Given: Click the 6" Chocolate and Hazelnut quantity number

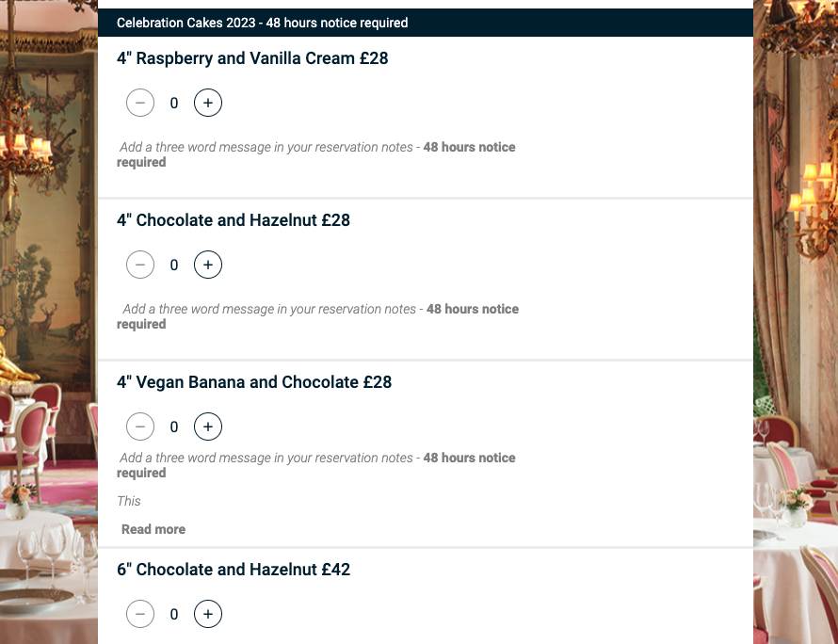Looking at the screenshot, I should coord(174,615).
